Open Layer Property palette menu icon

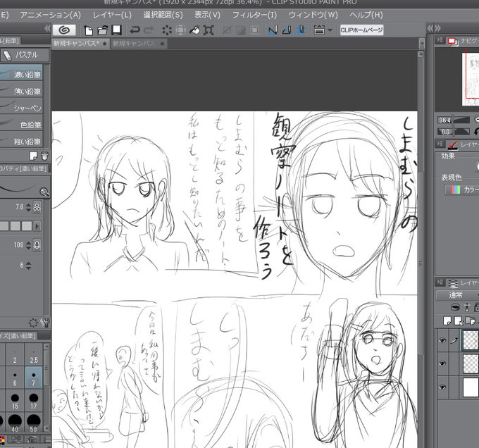[x=440, y=144]
